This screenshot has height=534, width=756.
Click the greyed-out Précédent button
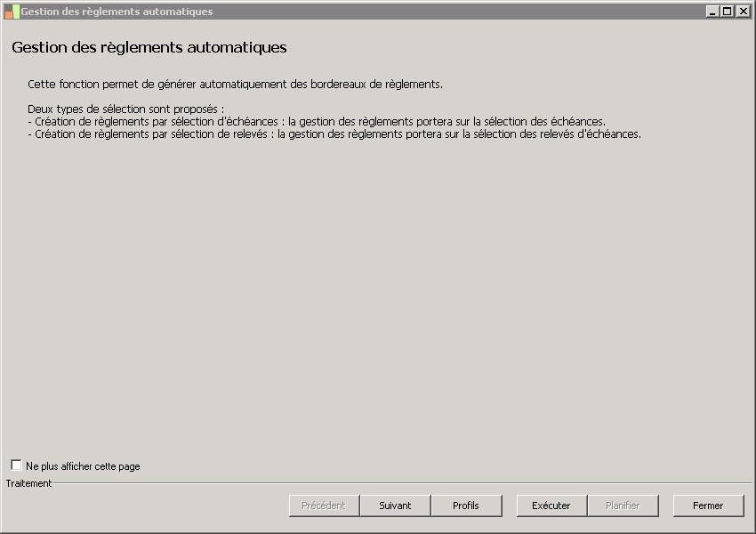click(324, 506)
